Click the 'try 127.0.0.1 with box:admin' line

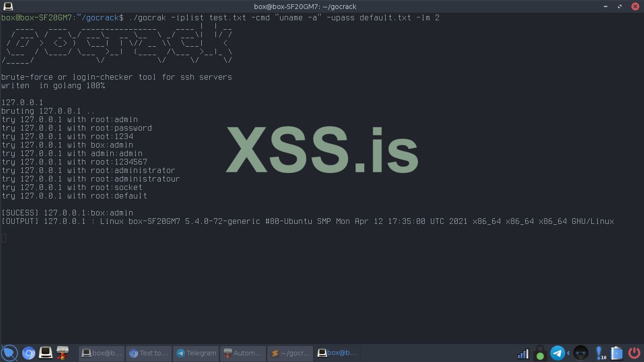point(67,145)
